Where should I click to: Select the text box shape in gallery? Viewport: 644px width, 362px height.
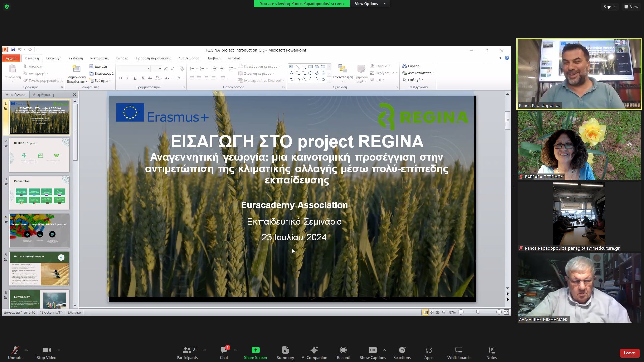tap(291, 67)
